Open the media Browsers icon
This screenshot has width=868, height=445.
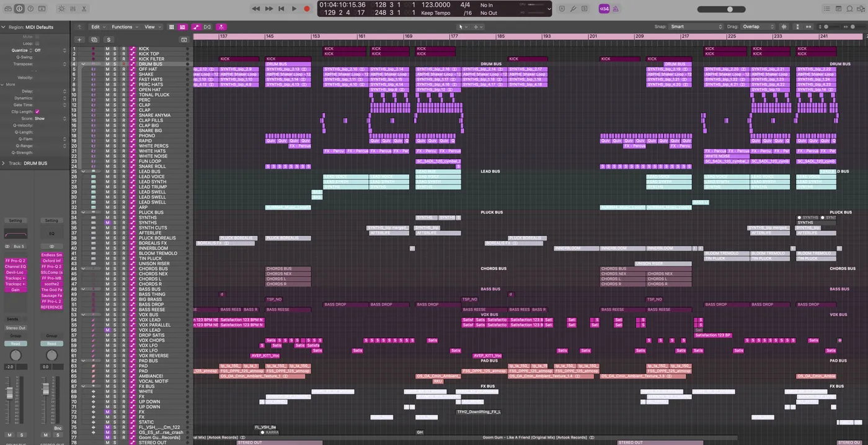point(862,9)
